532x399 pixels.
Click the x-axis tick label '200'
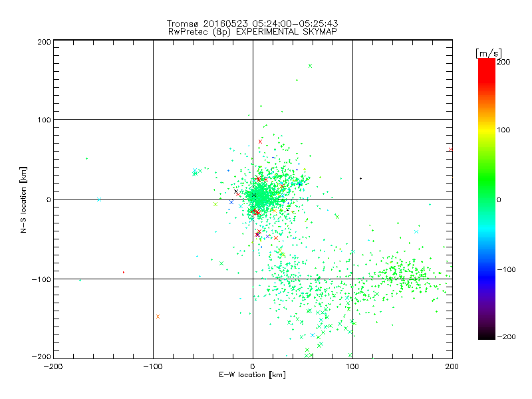click(x=452, y=366)
